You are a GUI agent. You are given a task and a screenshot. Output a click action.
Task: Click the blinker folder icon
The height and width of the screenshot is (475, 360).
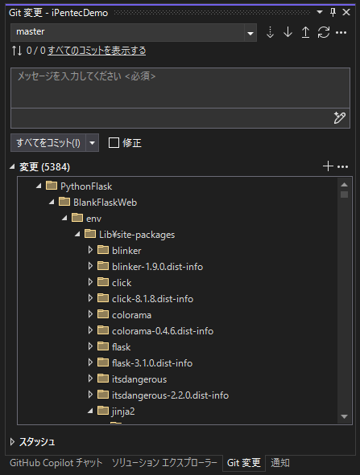[x=103, y=250]
